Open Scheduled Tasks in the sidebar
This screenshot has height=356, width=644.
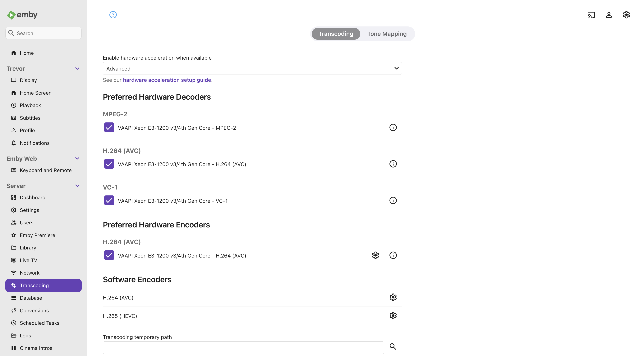(x=39, y=323)
